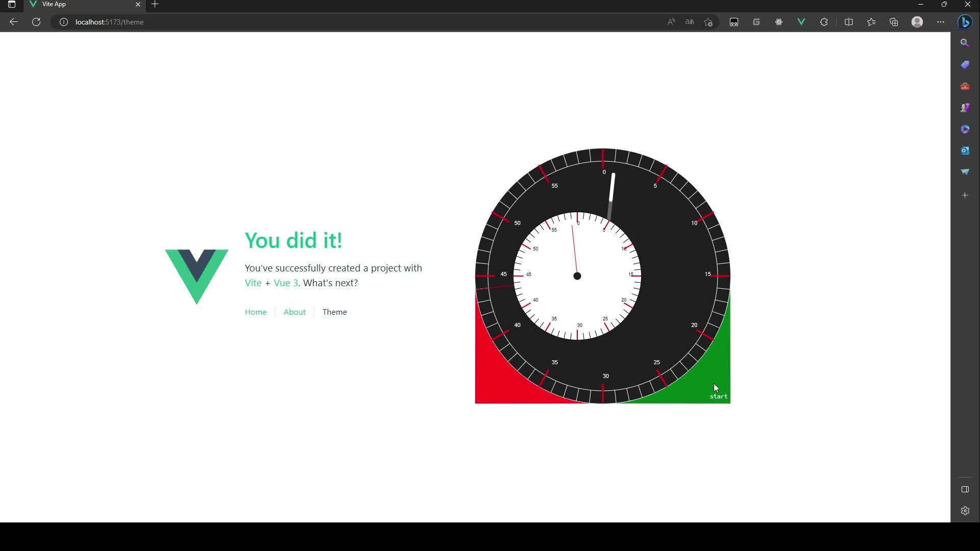This screenshot has width=980, height=551.
Task: Open the React devtools extension icon
Action: tap(779, 22)
